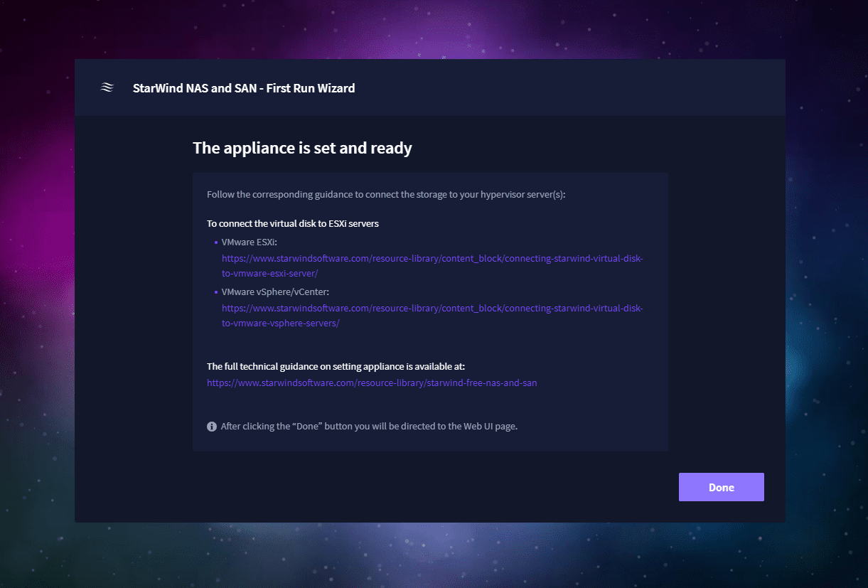Screen dimensions: 868x588
Task: Click the 'VMware vSphere/vCenter:' label
Action: click(275, 292)
